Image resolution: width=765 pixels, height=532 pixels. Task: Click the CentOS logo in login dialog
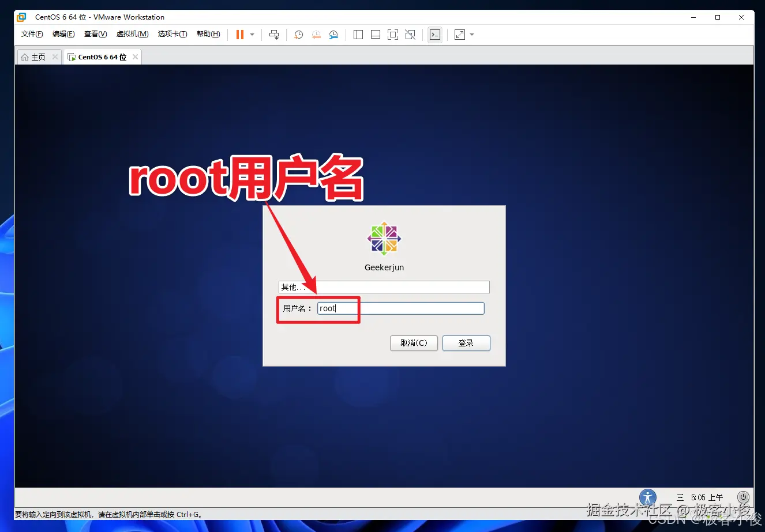(x=384, y=239)
